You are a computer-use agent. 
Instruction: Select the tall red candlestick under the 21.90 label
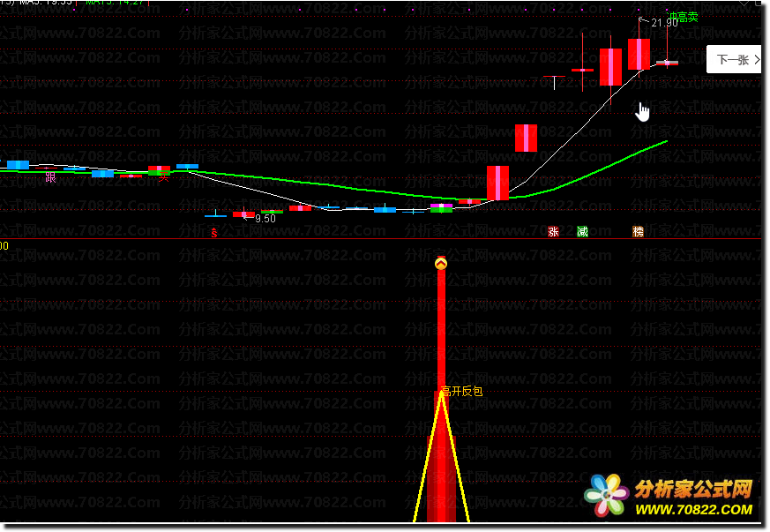click(x=639, y=54)
